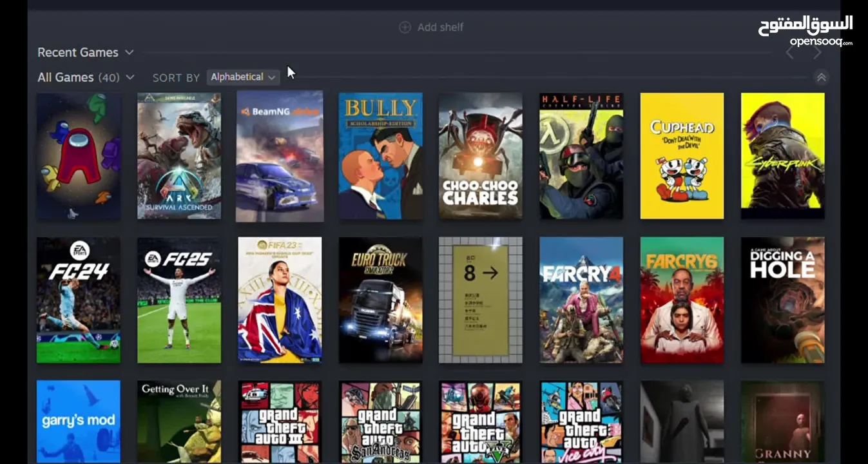Open the garry's mod cover

(79, 421)
